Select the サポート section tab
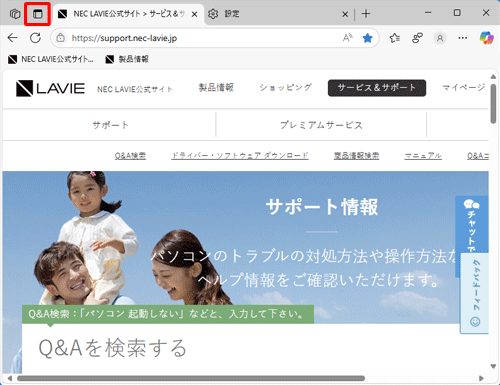Image resolution: width=500 pixels, height=385 pixels. tap(110, 125)
